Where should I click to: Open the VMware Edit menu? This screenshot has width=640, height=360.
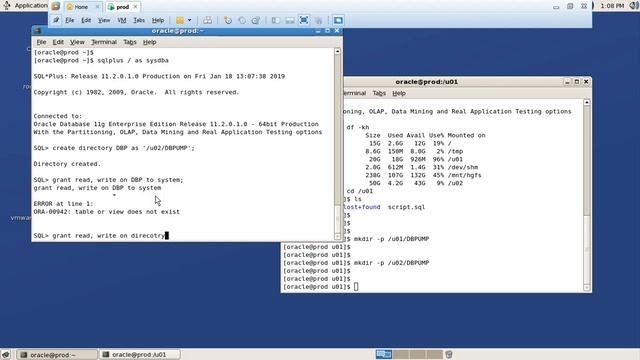point(86,20)
